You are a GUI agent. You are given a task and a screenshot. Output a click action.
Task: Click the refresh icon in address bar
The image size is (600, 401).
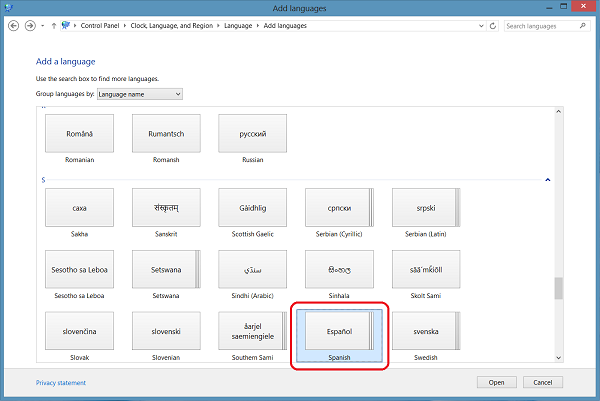click(x=493, y=26)
